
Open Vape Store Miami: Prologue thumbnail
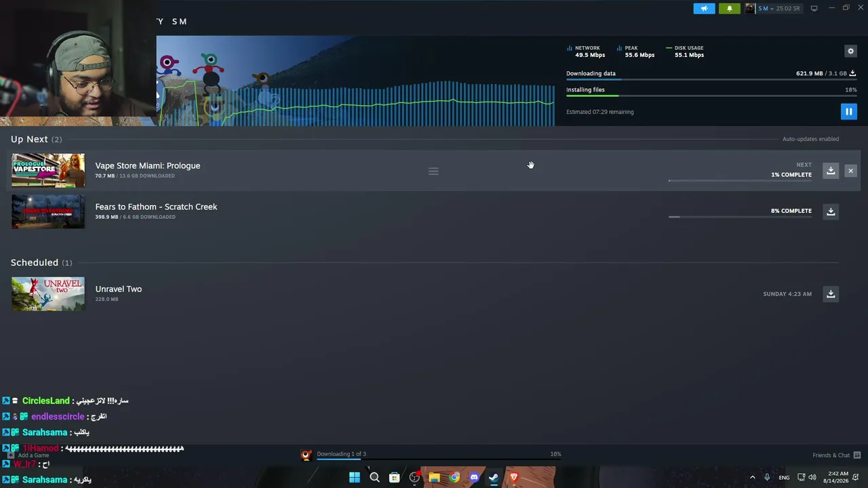pos(48,170)
